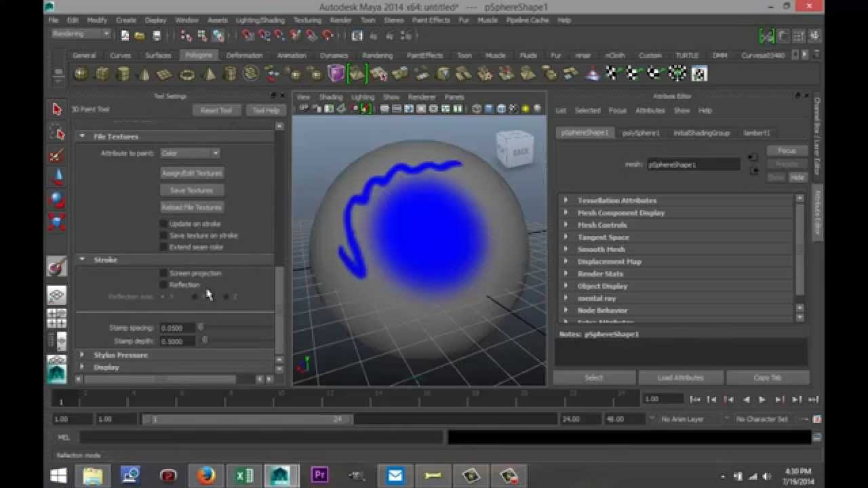Viewport: 868px width, 488px height.
Task: Activate the 3D Paint tool icon
Action: tap(57, 266)
